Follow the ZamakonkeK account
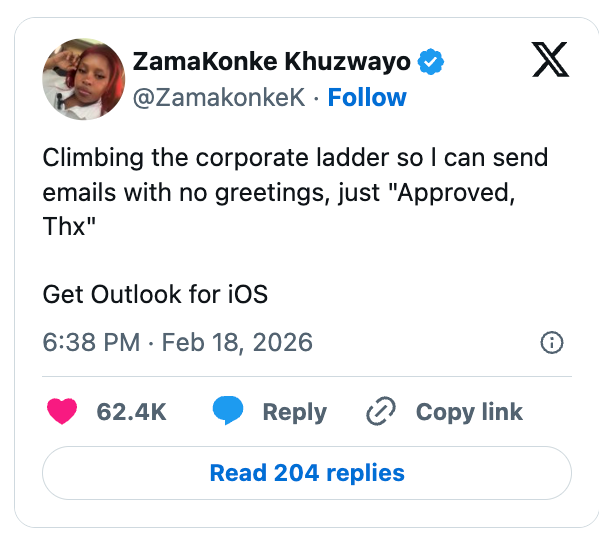The height and width of the screenshot is (536, 616). (x=367, y=97)
